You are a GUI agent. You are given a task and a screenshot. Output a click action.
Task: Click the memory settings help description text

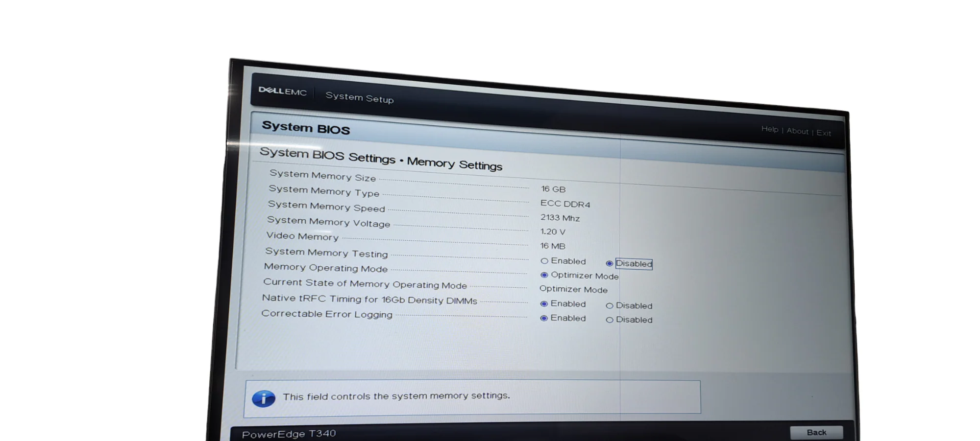(396, 396)
